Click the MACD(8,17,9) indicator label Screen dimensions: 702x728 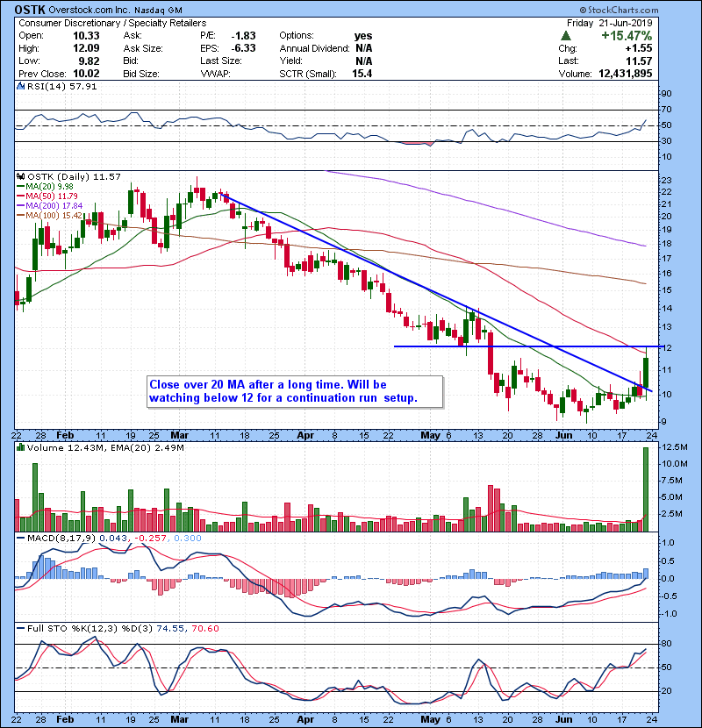(61, 539)
